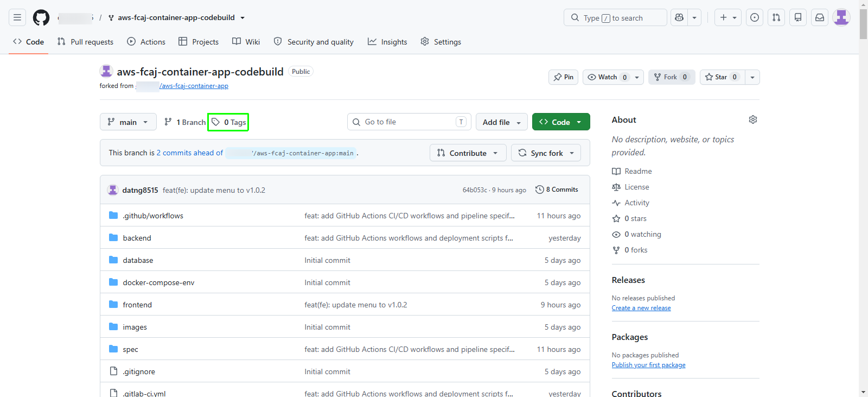Open the main branch selector

click(128, 122)
